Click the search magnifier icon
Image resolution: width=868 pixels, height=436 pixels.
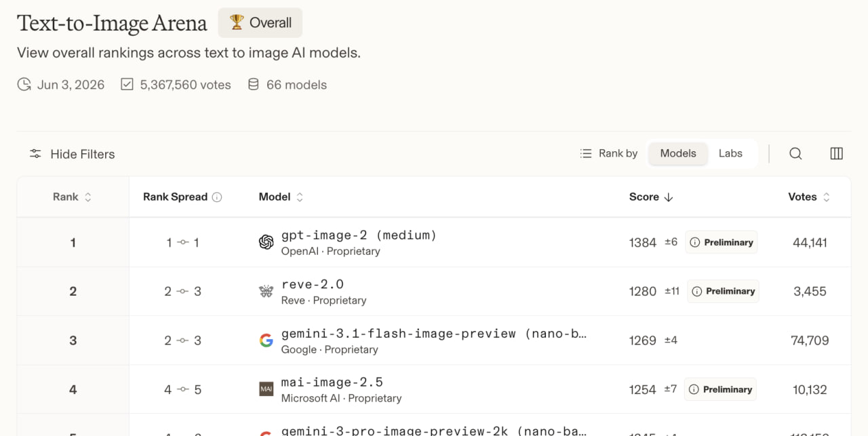point(795,154)
